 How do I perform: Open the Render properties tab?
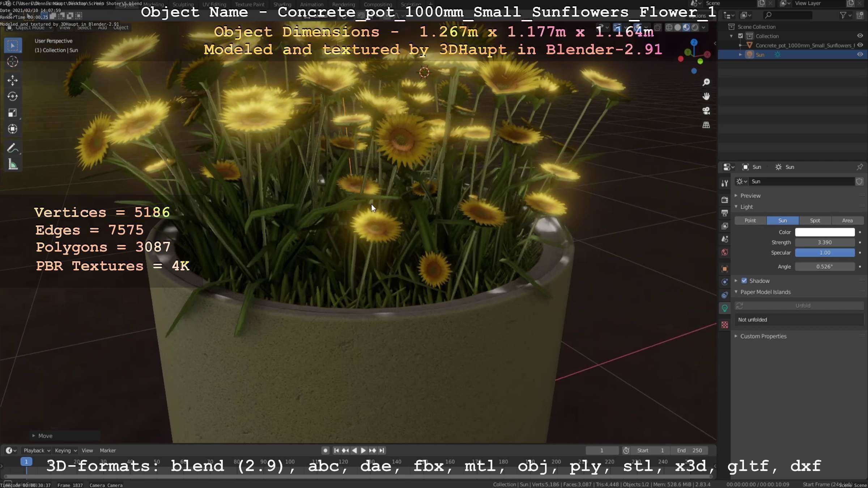click(x=724, y=200)
